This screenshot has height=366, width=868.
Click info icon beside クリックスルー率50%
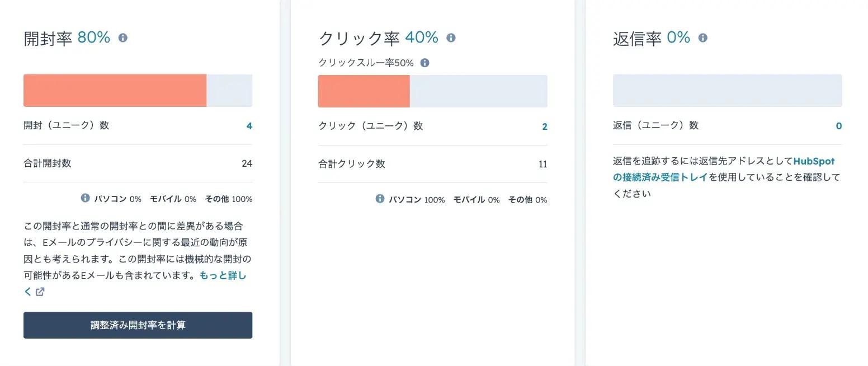tap(424, 63)
